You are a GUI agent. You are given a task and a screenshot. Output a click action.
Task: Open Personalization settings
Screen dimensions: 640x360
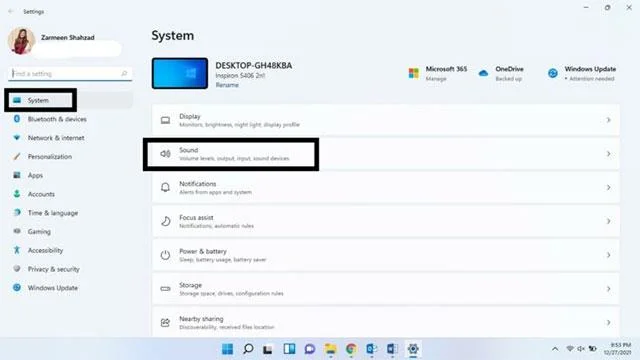(x=70, y=157)
